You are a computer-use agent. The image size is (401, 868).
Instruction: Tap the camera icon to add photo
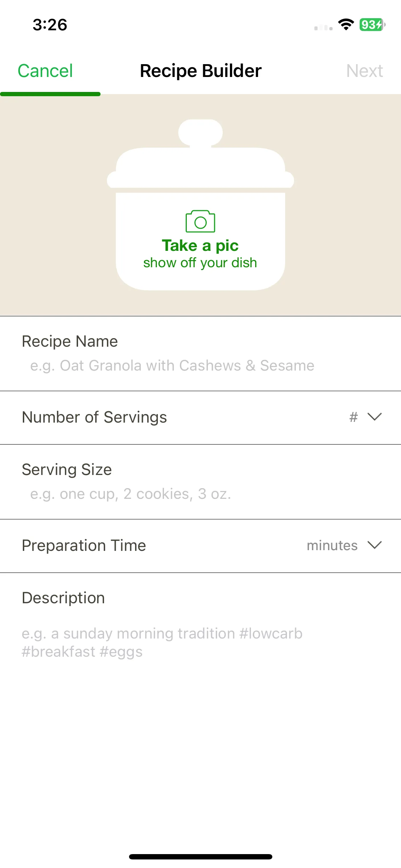[x=200, y=221]
